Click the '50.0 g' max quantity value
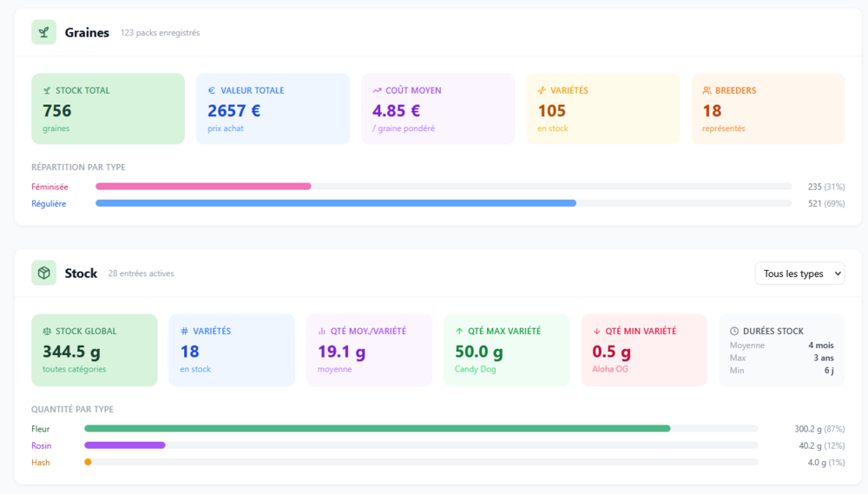The height and width of the screenshot is (494, 868). pos(479,352)
